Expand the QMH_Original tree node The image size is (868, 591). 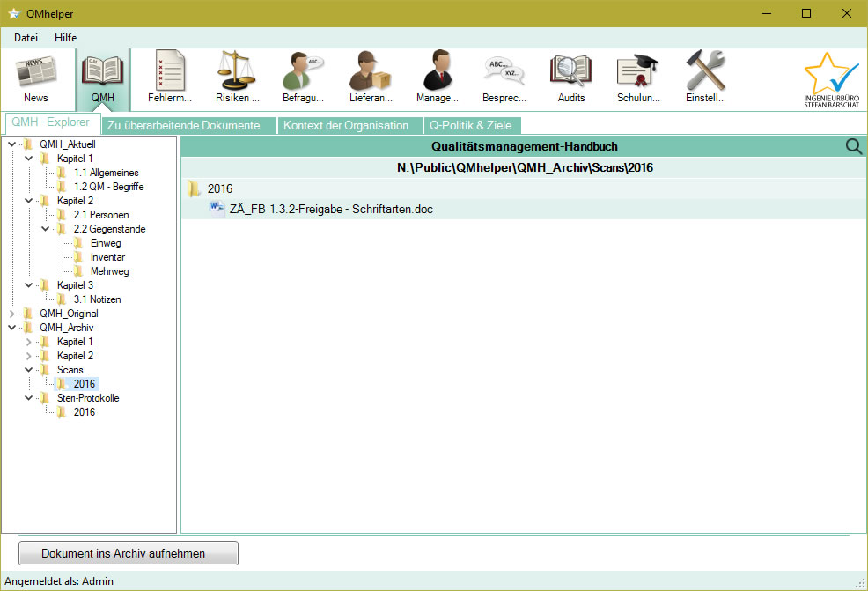click(x=11, y=314)
